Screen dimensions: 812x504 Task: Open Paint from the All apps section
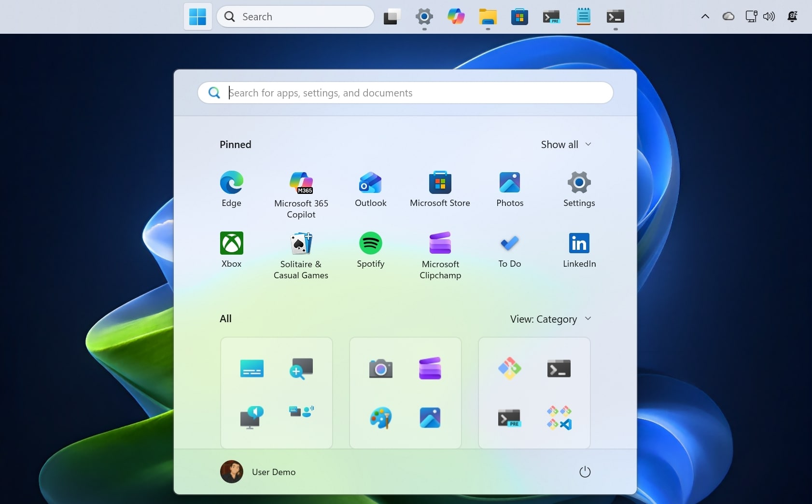381,418
